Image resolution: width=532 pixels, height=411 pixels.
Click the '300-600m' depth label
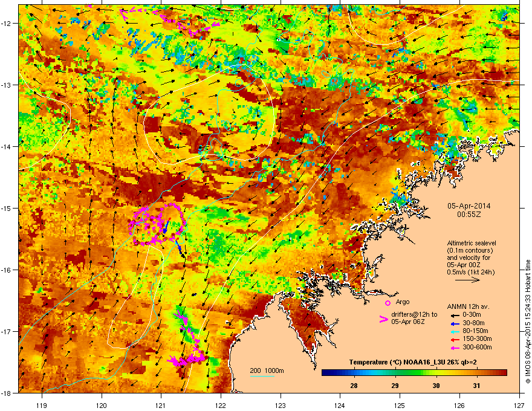pos(478,347)
